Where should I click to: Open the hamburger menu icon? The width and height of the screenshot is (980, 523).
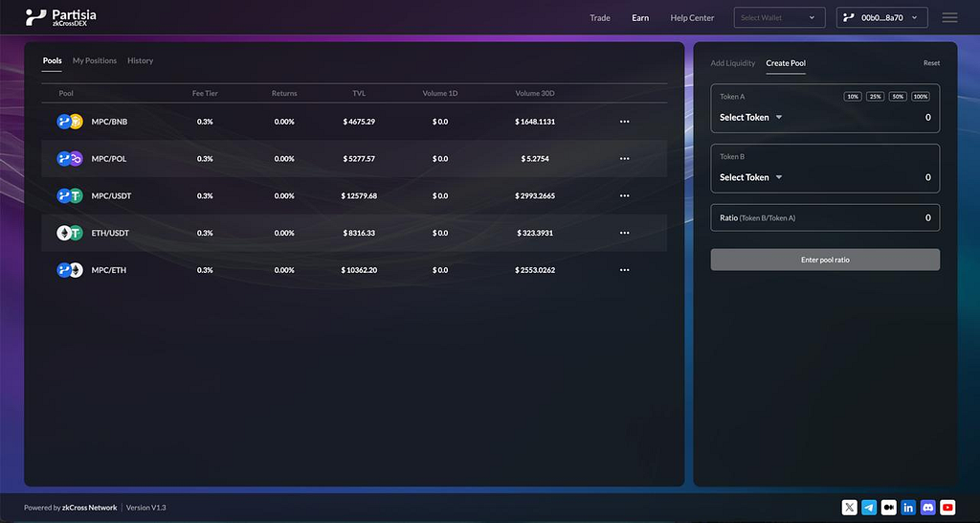(949, 17)
